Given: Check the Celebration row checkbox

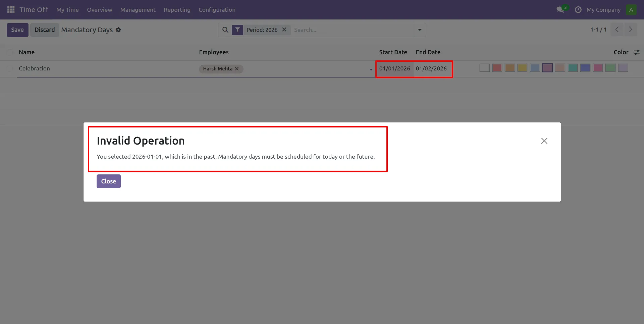Looking at the screenshot, I should click(10, 68).
